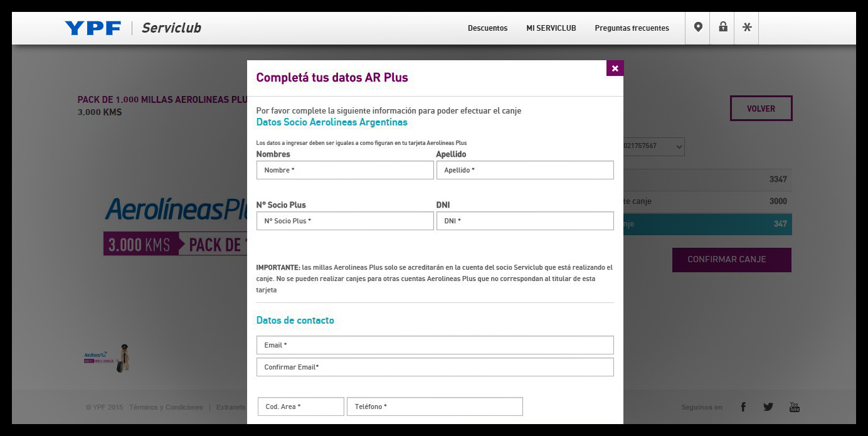Open the Facebook icon in footer
The height and width of the screenshot is (436, 868).
[x=743, y=407]
